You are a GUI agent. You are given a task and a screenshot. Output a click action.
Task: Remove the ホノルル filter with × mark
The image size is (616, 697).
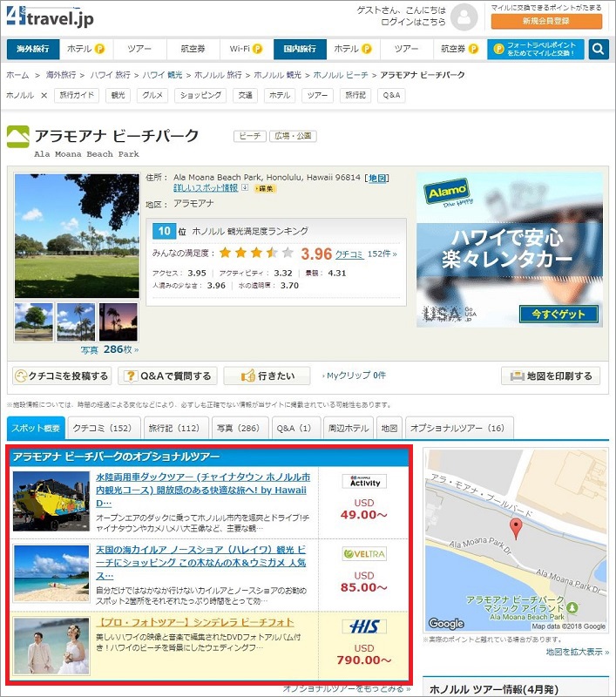click(44, 95)
